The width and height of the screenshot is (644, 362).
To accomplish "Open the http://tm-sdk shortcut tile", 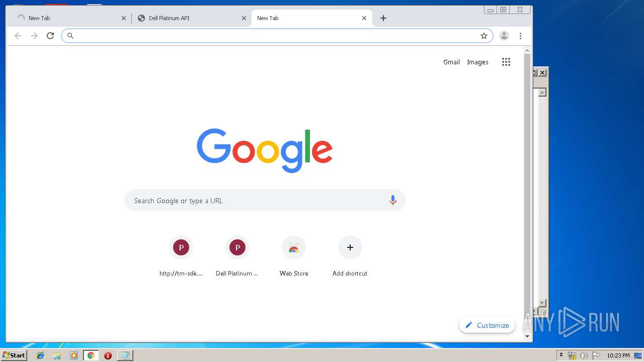I will 181,257.
